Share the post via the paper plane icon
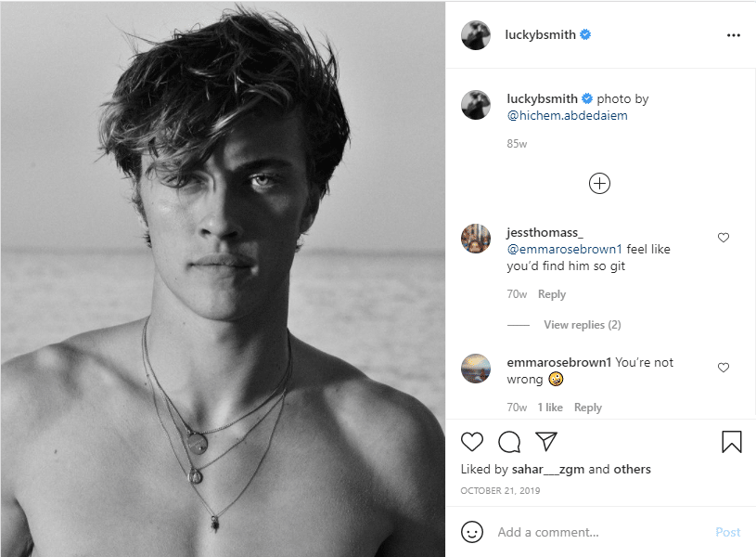The image size is (756, 557). point(545,442)
